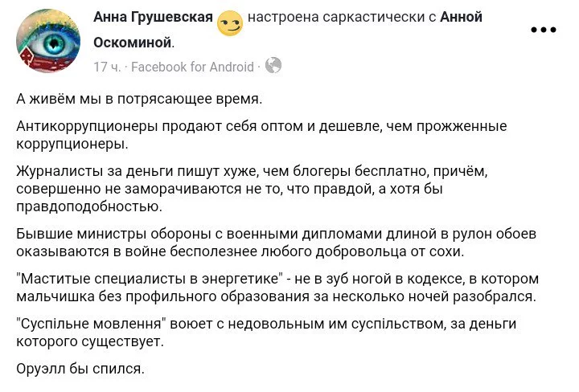This screenshot has width=579, height=392.
Task: Open the three-dot post options menu
Action: [x=544, y=31]
